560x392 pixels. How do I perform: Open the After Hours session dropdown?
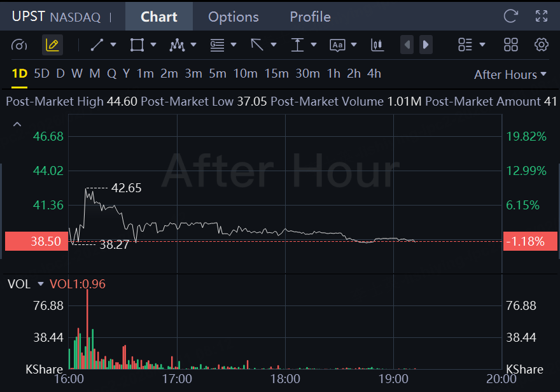click(x=510, y=74)
